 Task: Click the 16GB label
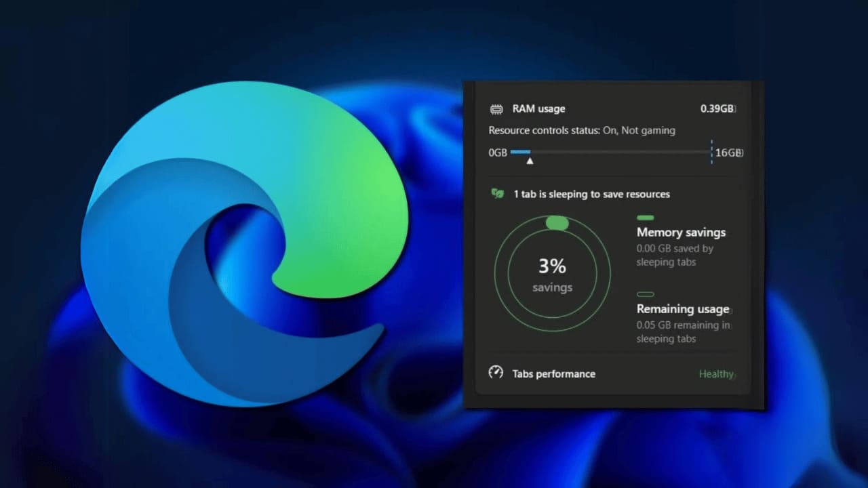click(x=729, y=152)
